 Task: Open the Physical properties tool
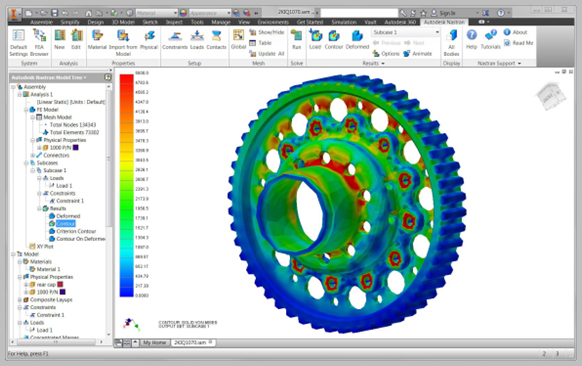149,39
